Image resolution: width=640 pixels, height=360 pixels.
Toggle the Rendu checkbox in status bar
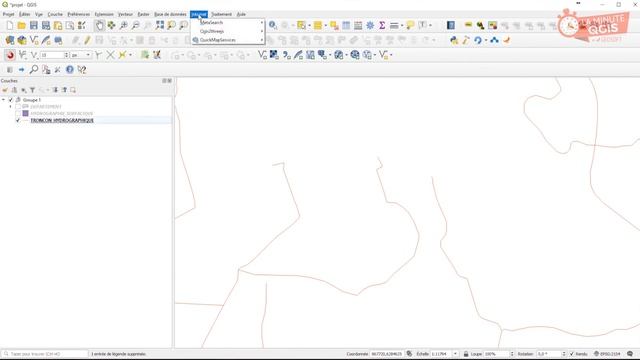click(572, 354)
